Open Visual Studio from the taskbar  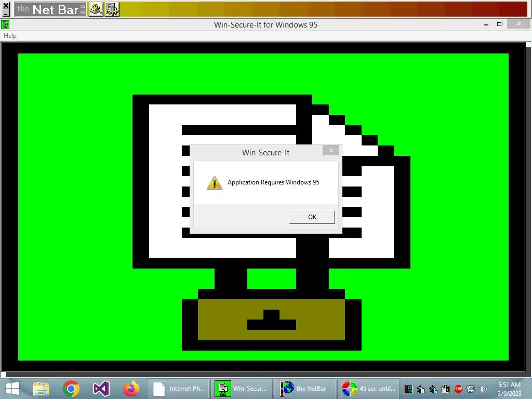click(x=101, y=389)
